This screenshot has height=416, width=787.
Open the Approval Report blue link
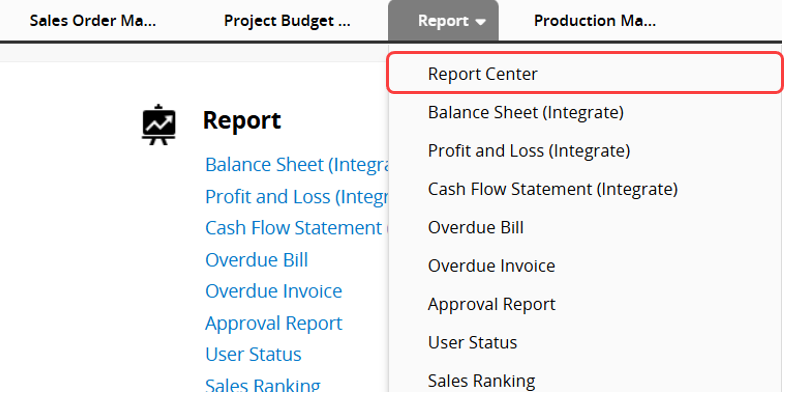273,323
